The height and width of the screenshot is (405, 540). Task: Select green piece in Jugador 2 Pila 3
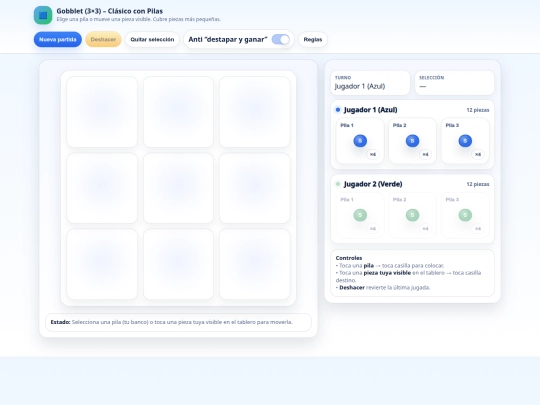[465, 215]
